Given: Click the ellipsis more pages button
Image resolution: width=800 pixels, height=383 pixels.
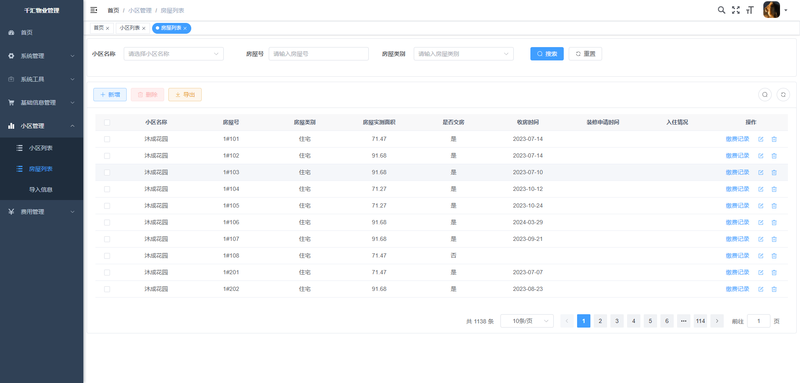Looking at the screenshot, I should (684, 321).
